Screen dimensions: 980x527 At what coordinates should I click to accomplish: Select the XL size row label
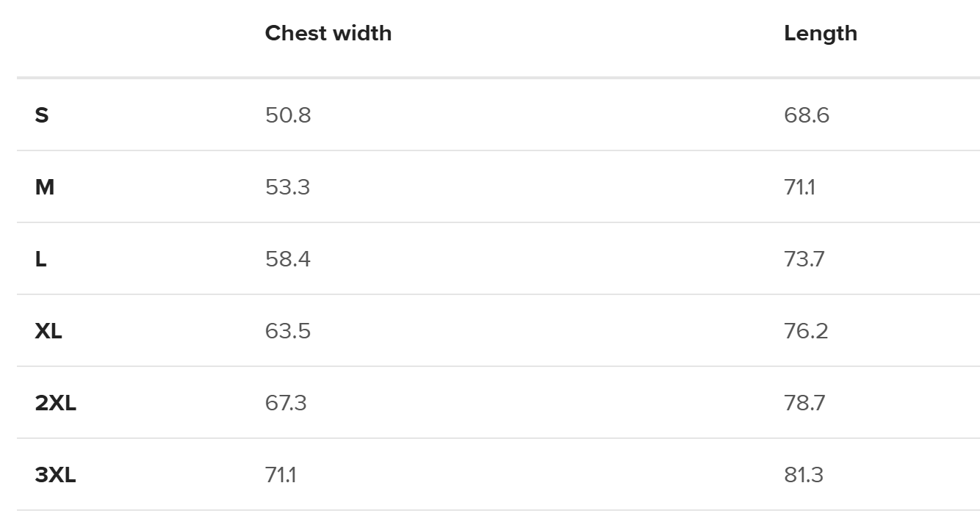pos(48,331)
